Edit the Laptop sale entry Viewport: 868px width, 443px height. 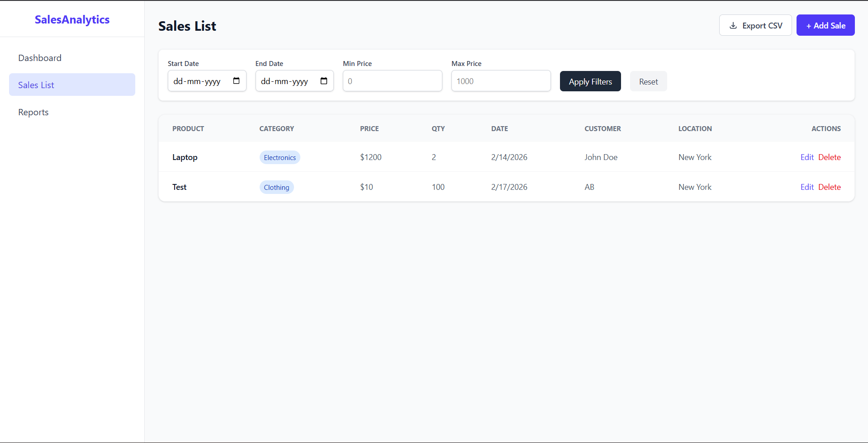pyautogui.click(x=807, y=157)
